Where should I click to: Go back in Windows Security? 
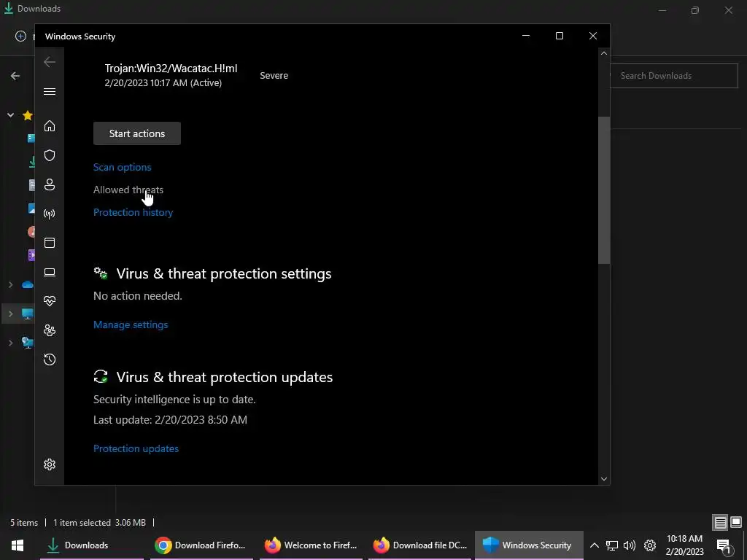tap(50, 62)
